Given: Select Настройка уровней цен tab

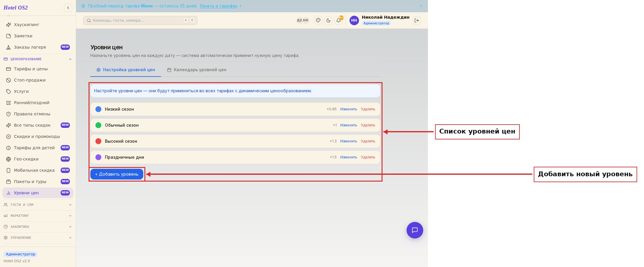Looking at the screenshot, I should click(x=126, y=70).
